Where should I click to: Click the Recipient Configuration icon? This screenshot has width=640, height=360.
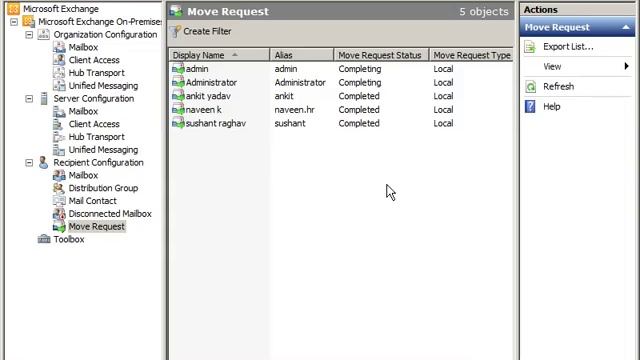(44, 162)
